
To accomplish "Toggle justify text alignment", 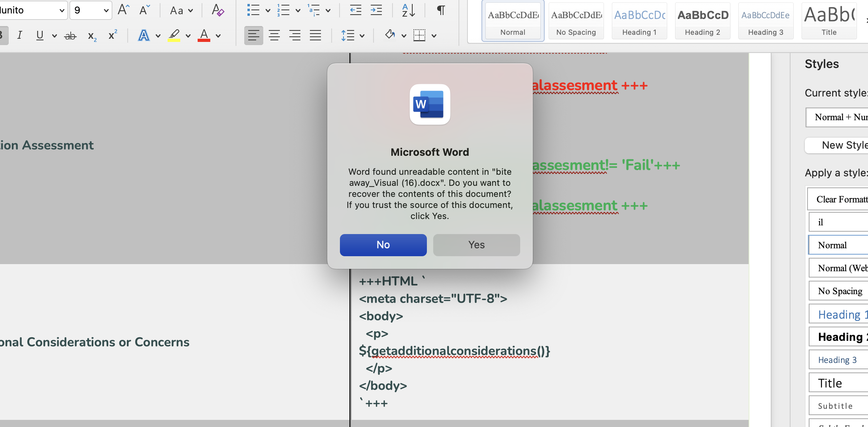I will coord(315,35).
